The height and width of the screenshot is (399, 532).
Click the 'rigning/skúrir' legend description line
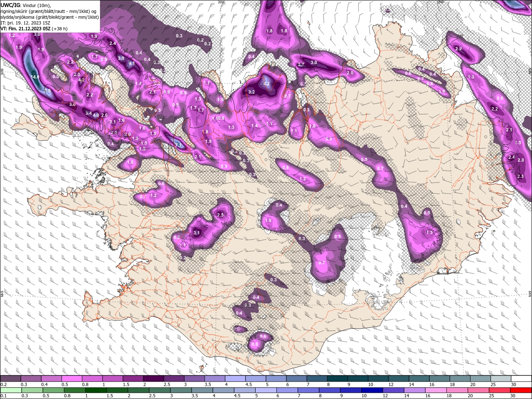point(49,11)
